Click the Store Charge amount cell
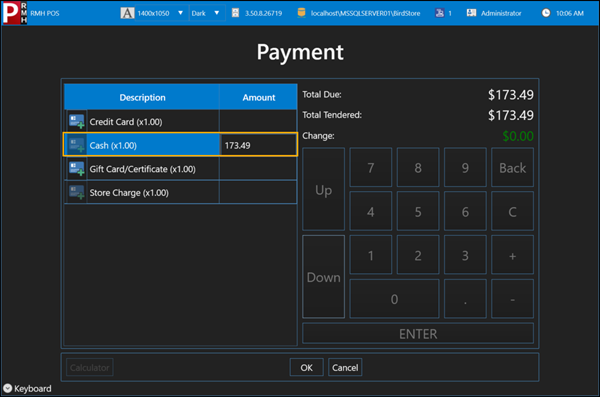 tap(258, 192)
